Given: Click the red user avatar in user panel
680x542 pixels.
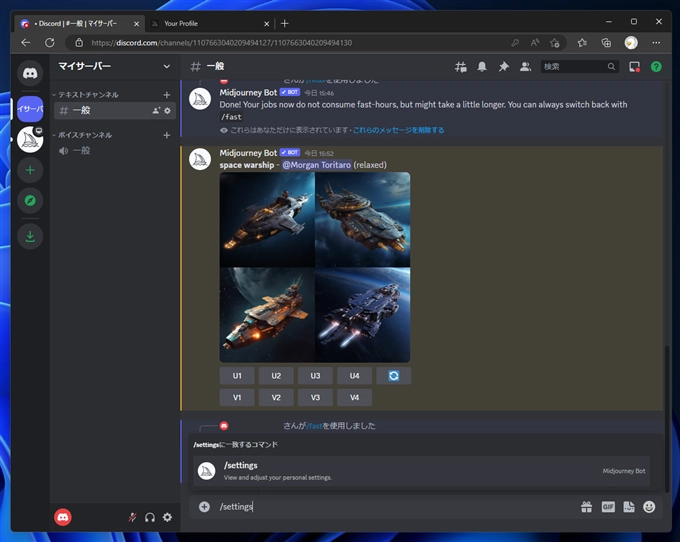Looking at the screenshot, I should [x=63, y=517].
